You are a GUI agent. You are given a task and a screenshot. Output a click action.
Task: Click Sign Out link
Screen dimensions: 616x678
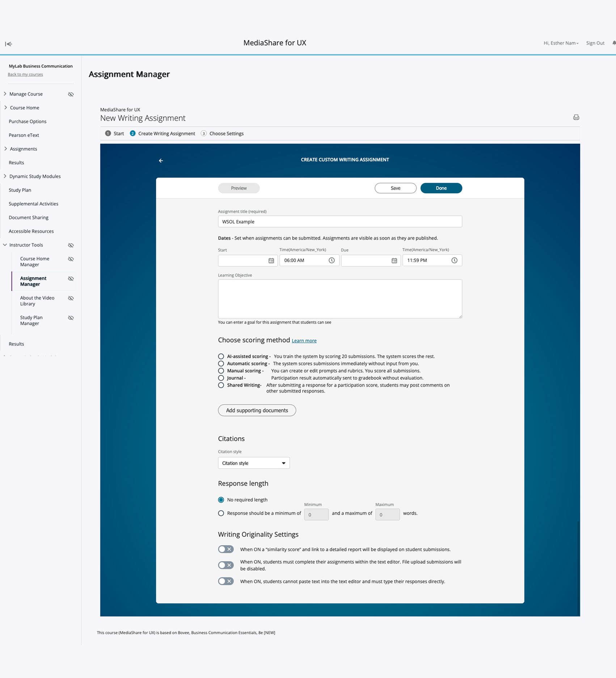point(595,43)
